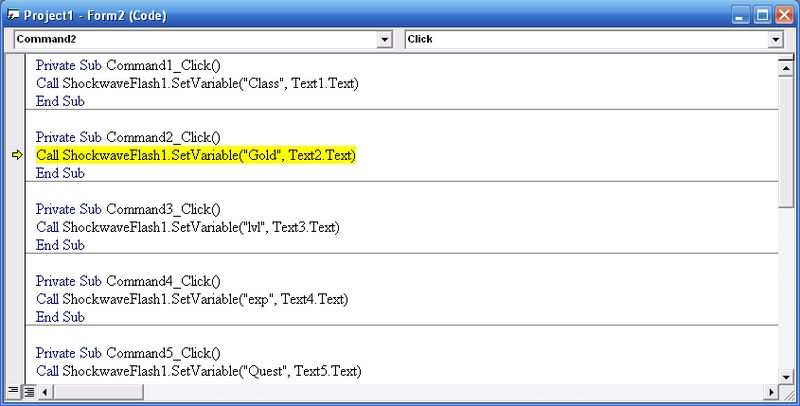800x406 pixels.
Task: Switch to Procedure View button
Action: coord(13,391)
